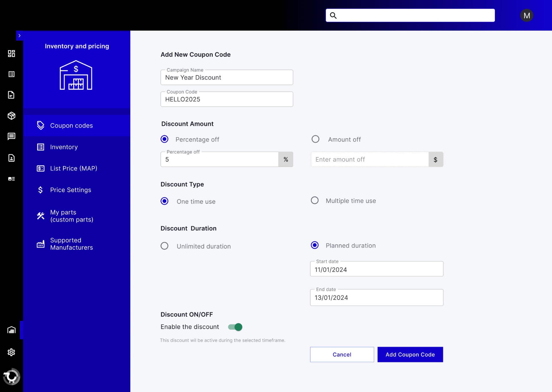The image size is (552, 392).
Task: Click the My parts tools icon
Action: point(41,216)
